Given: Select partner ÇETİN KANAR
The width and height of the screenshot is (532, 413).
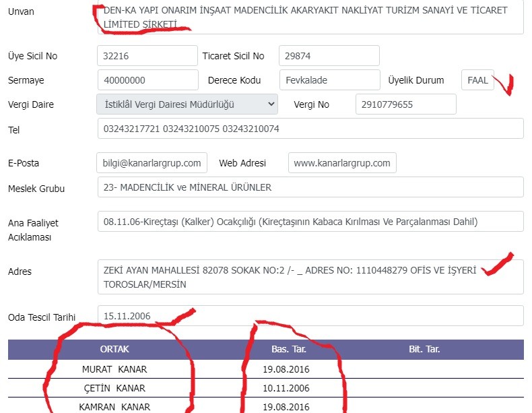Looking at the screenshot, I should 114,388.
